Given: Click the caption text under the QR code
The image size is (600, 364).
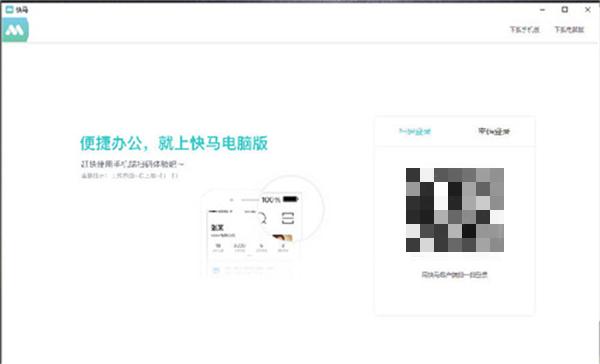Looking at the screenshot, I should 455,274.
